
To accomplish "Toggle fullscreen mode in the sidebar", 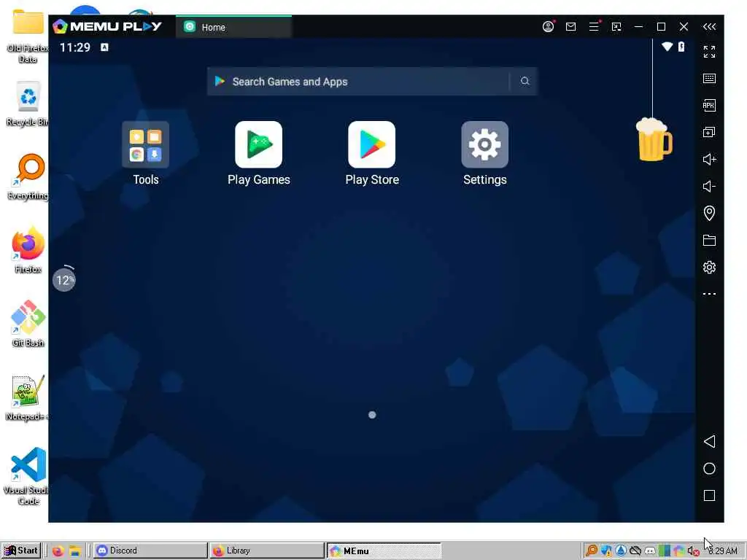I will click(x=709, y=52).
